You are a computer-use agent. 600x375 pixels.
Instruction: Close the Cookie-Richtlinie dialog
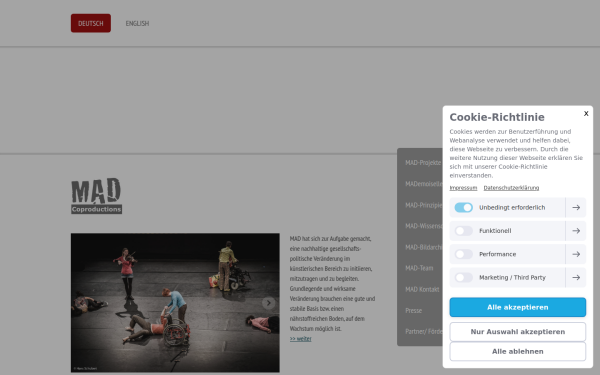pyautogui.click(x=586, y=113)
